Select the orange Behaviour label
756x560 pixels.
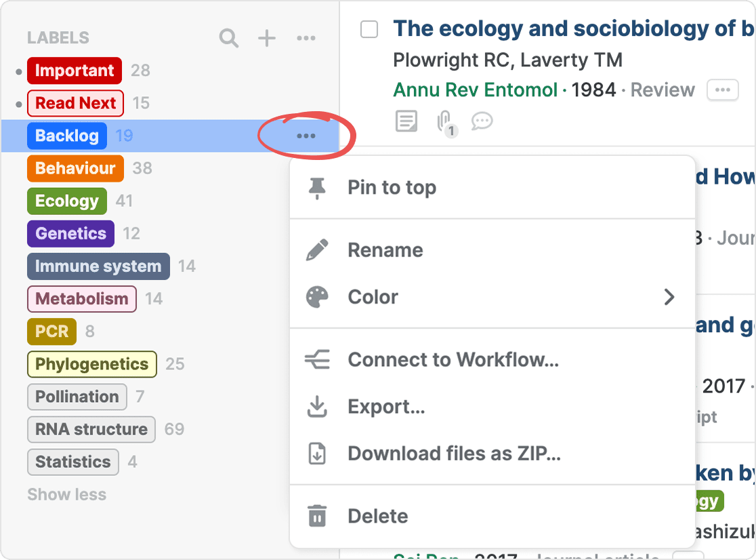(75, 169)
